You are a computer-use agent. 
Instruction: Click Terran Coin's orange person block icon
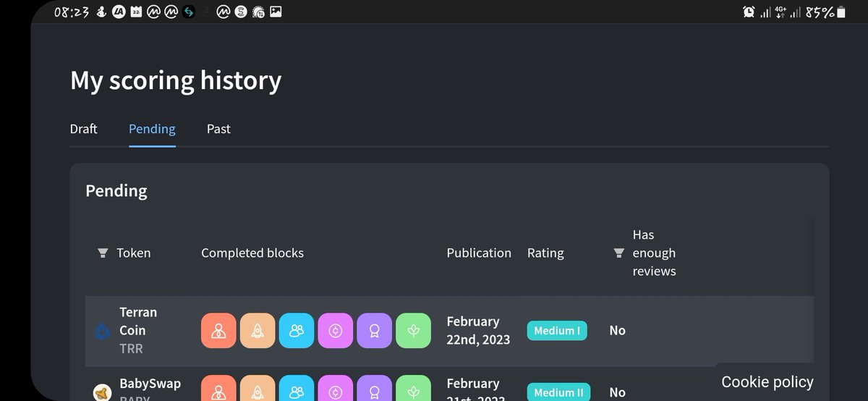tap(218, 331)
